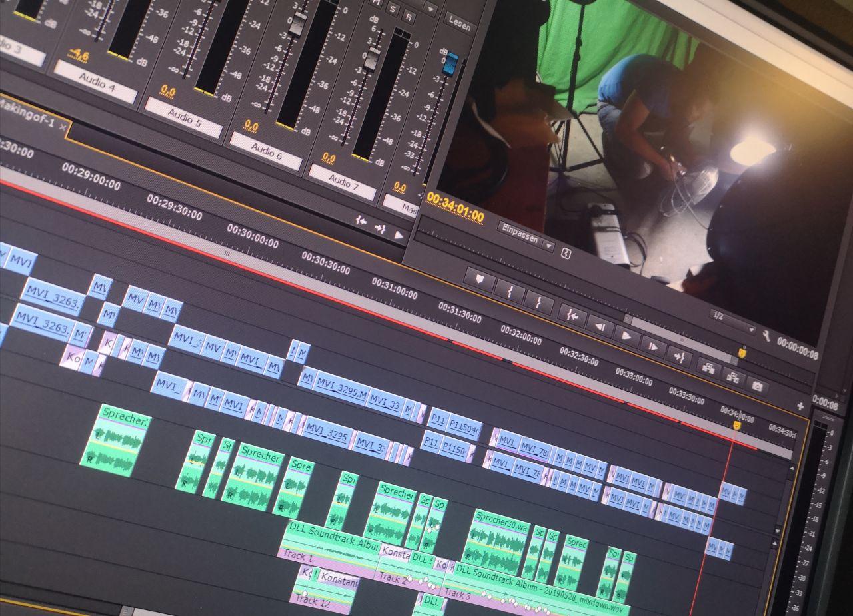The image size is (853, 616).
Task: Click the Mark Out bracket button
Action: tap(538, 302)
